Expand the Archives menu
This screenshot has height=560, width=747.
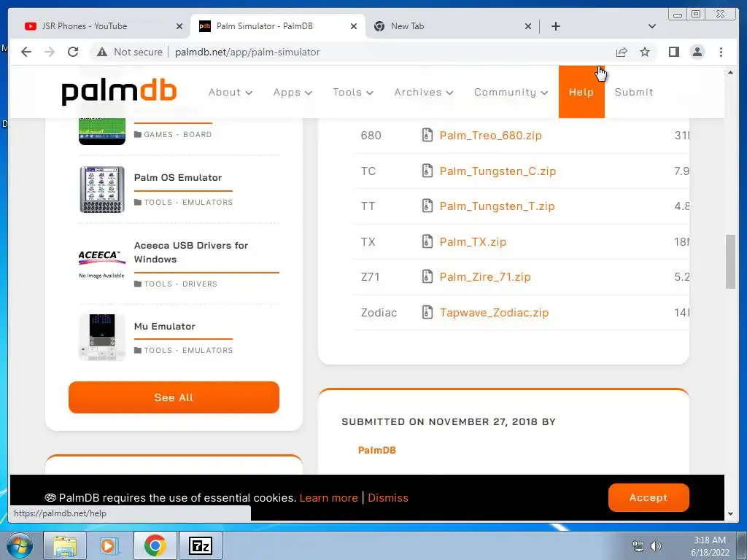coord(424,93)
